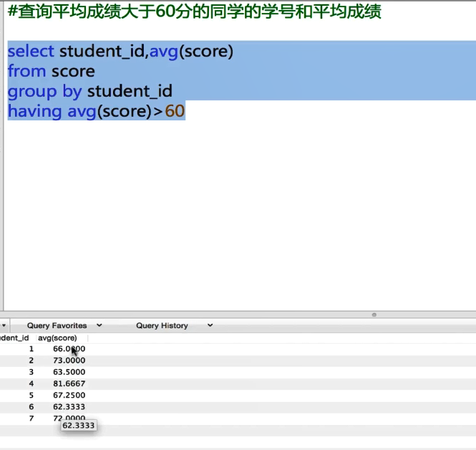Select the 81.6667 average score cell
The height and width of the screenshot is (450, 476).
point(69,383)
